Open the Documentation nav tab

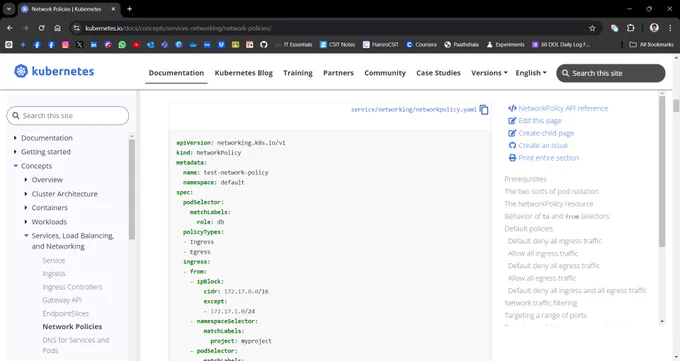176,73
